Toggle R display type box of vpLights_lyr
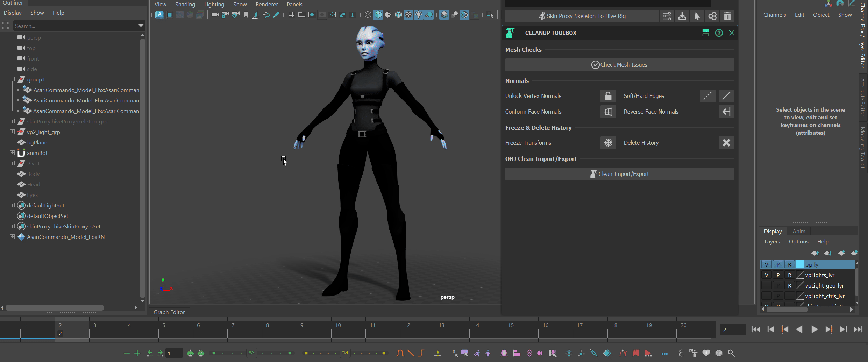Image resolution: width=868 pixels, height=362 pixels. (790, 275)
